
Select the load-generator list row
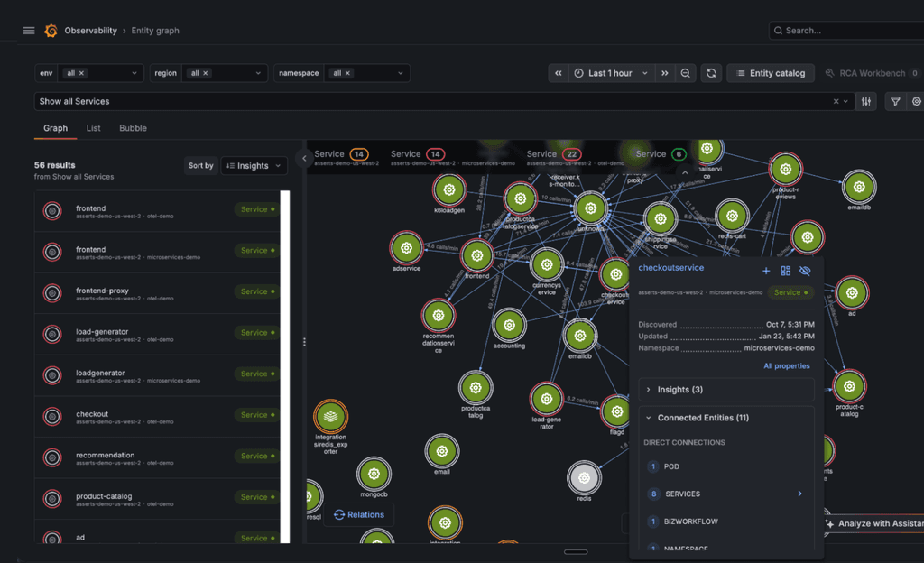[157, 334]
